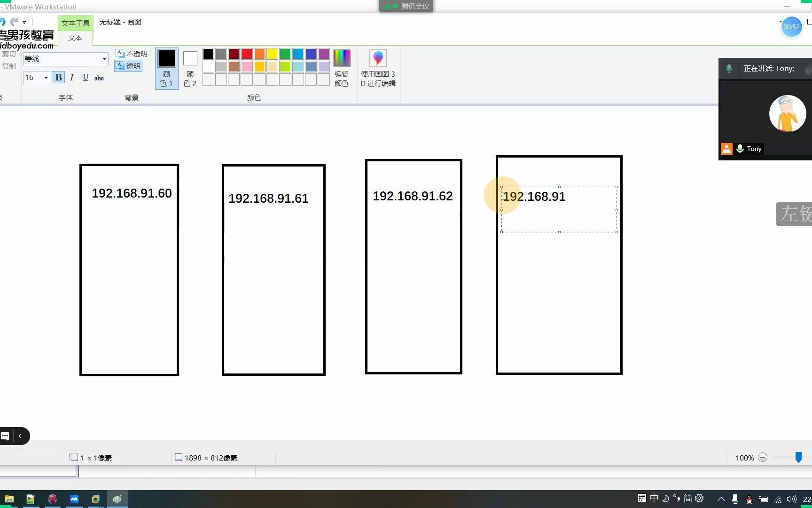This screenshot has height=508, width=812.
Task: Click the zoom slider handle
Action: (798, 457)
